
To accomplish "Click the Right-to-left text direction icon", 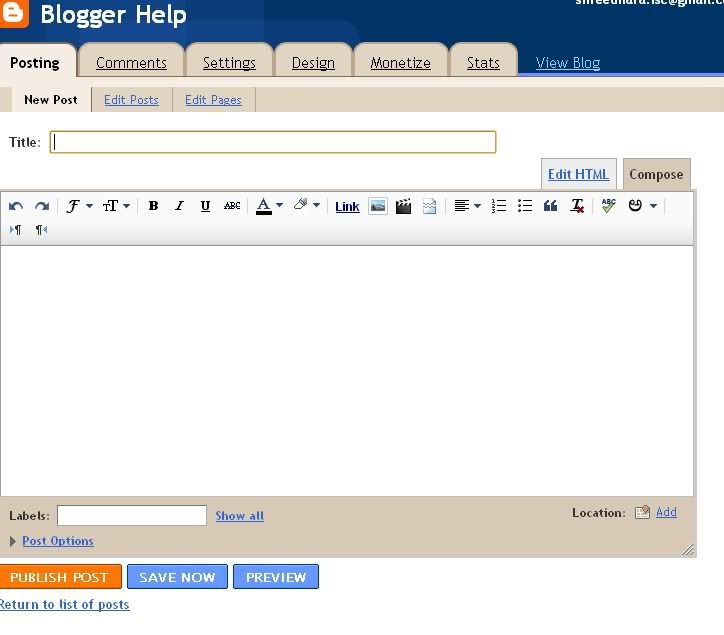I will [x=42, y=230].
